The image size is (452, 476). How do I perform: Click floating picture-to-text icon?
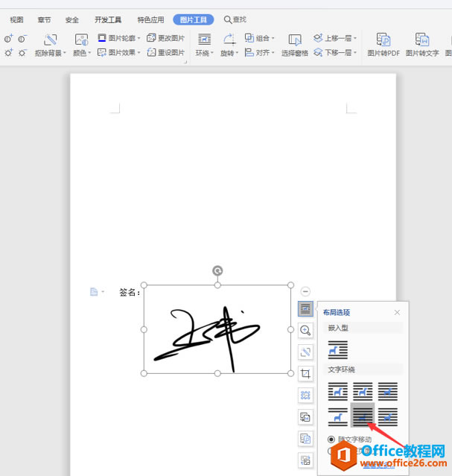305,417
